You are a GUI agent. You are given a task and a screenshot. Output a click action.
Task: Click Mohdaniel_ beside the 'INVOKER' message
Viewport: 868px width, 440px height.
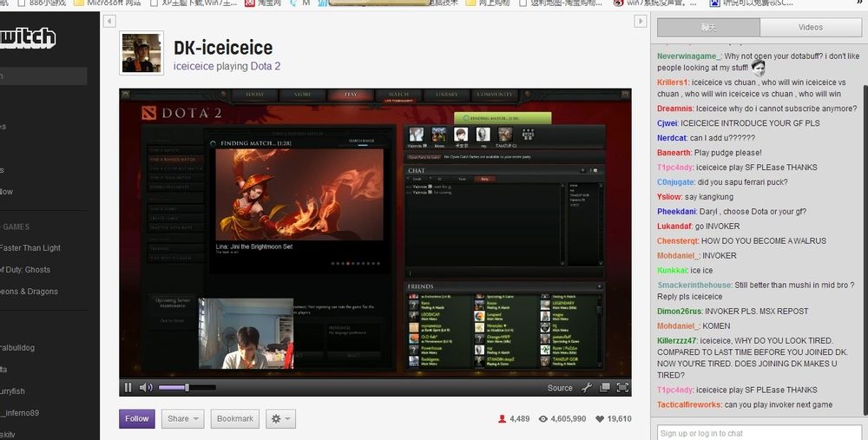(x=678, y=256)
